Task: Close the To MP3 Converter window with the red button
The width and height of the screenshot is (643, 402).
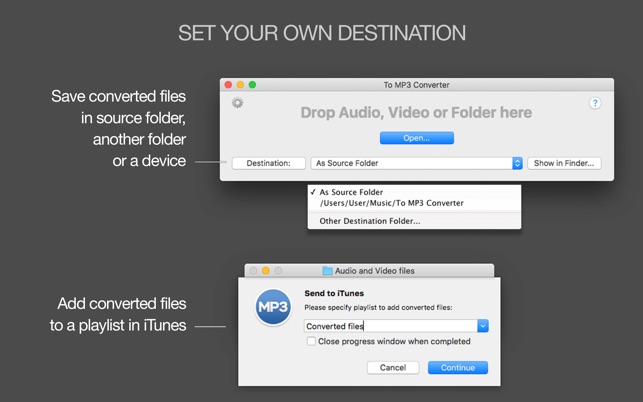Action: (x=228, y=85)
